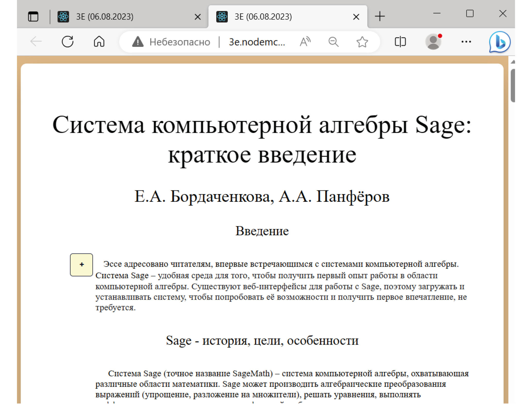The width and height of the screenshot is (532, 408).
Task: Click the tab actions menu icon
Action: point(33,17)
